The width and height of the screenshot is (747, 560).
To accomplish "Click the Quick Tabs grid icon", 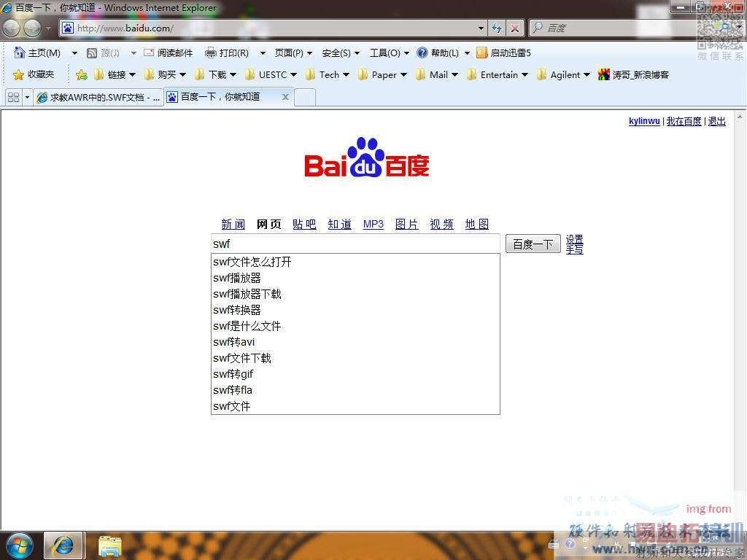I will pos(13,97).
